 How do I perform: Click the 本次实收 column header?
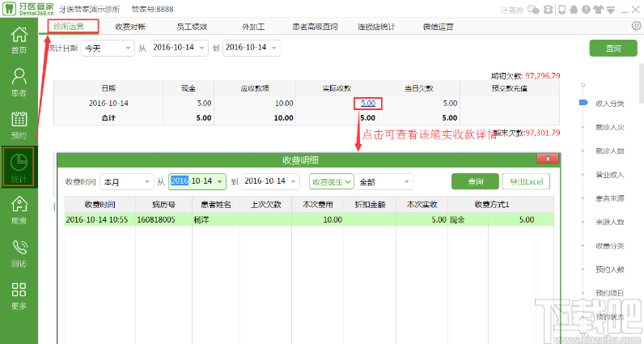pyautogui.click(x=422, y=204)
